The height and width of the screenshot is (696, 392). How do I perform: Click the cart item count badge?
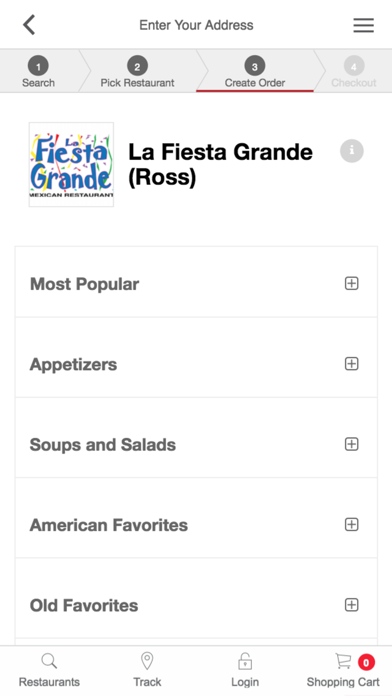point(366,663)
